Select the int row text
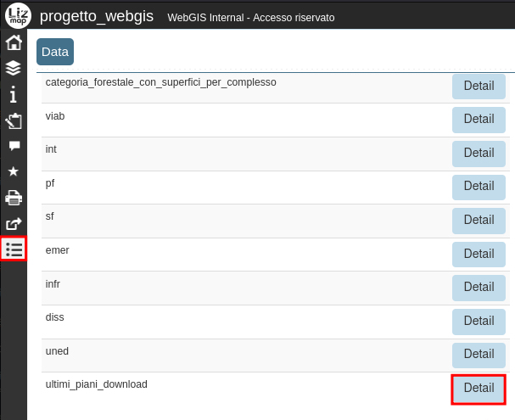The width and height of the screenshot is (515, 420). [x=51, y=149]
